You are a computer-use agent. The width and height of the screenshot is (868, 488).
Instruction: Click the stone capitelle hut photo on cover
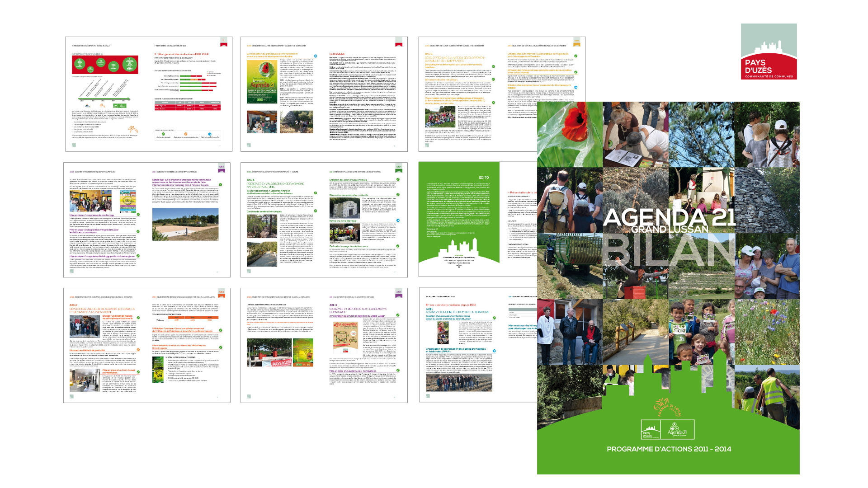768,200
